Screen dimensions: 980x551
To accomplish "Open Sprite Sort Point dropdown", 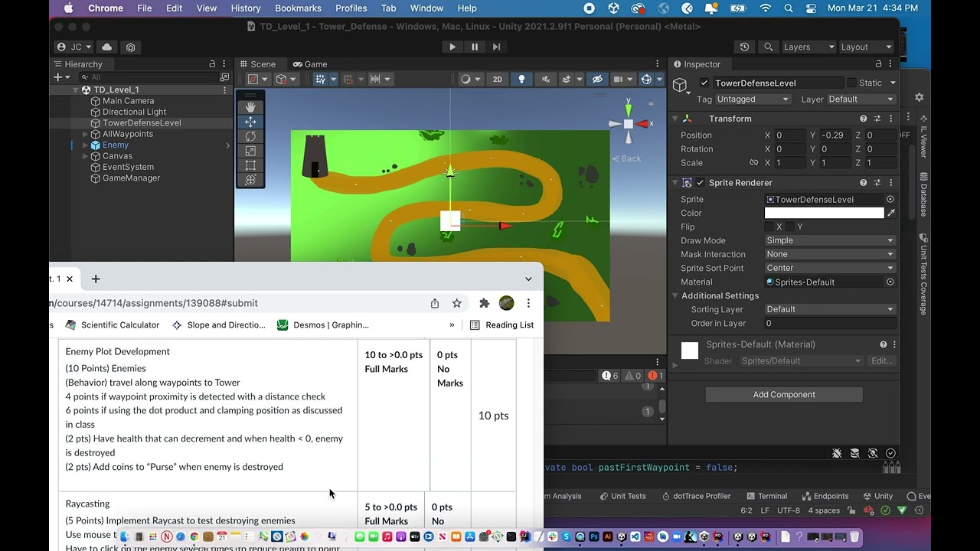I will pyautogui.click(x=830, y=268).
